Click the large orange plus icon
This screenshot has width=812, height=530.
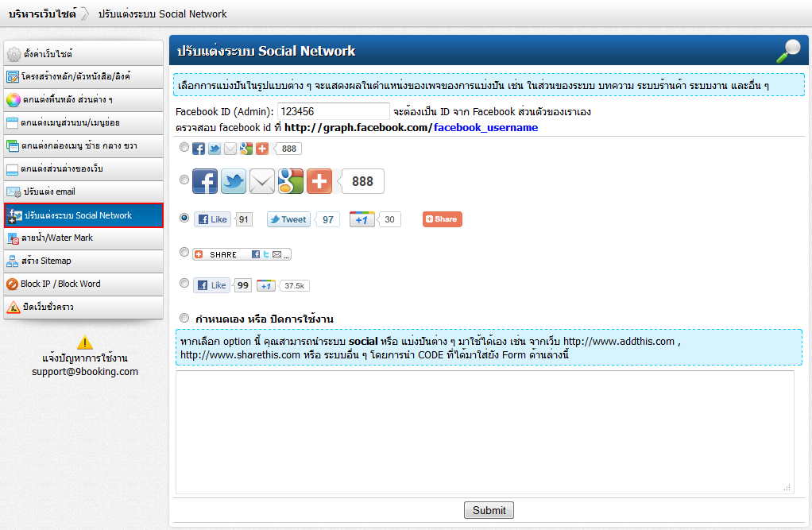[x=319, y=181]
